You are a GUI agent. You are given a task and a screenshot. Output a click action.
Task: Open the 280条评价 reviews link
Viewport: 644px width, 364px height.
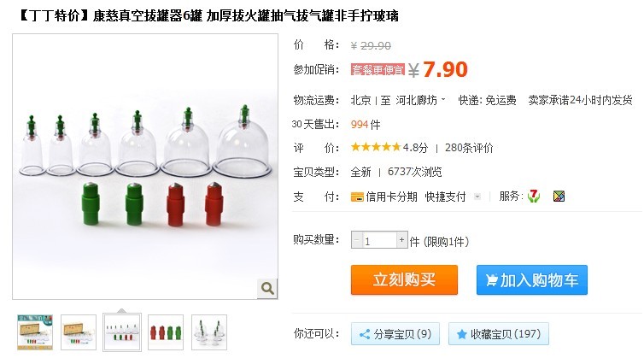point(469,148)
